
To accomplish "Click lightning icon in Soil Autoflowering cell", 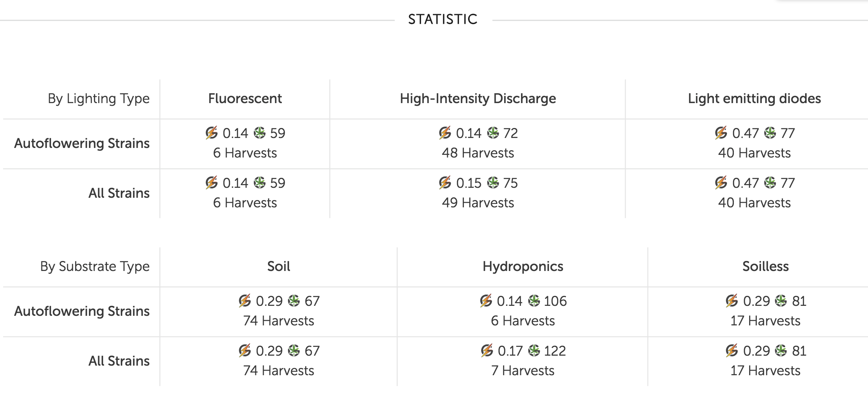I will pos(245,301).
